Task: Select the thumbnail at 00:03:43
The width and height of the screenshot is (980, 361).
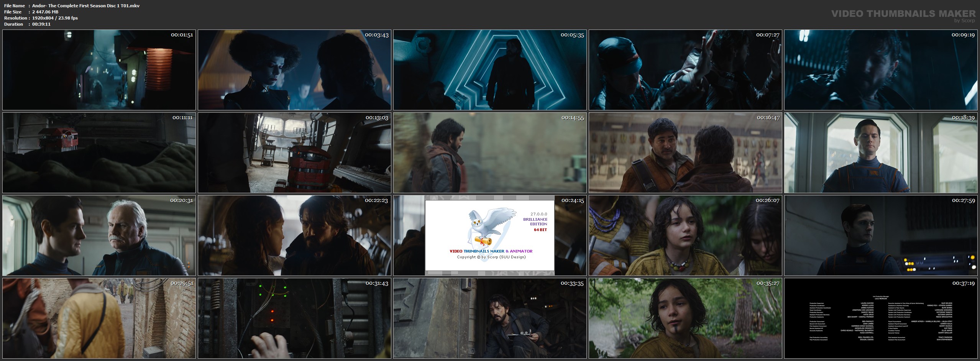Action: click(x=294, y=70)
